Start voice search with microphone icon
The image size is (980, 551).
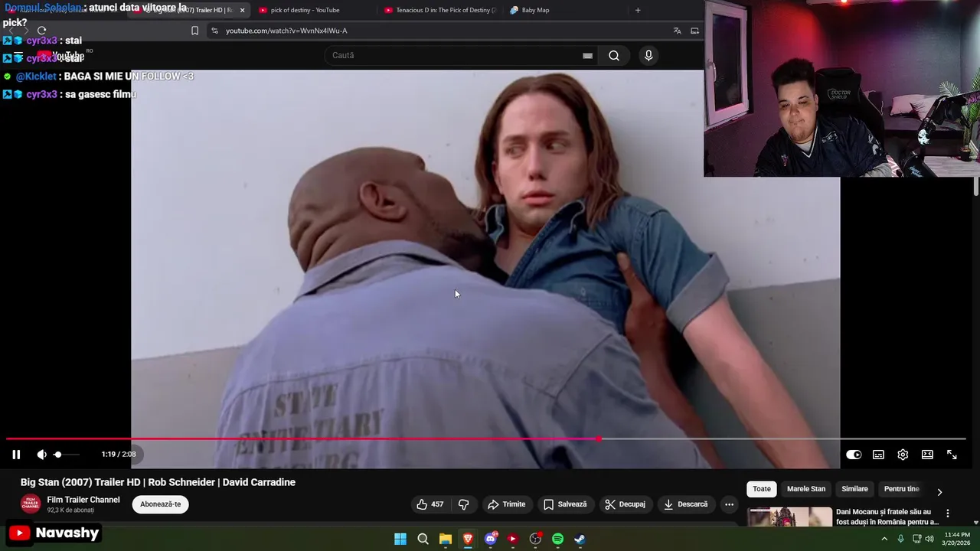(x=648, y=55)
